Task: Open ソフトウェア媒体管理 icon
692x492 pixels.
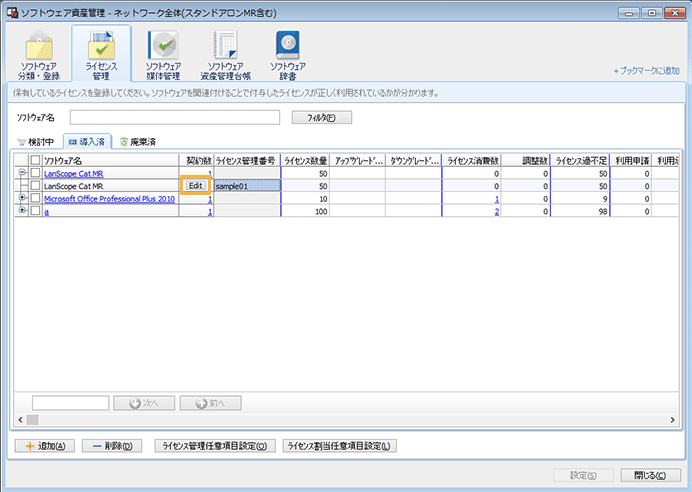Action: click(163, 55)
